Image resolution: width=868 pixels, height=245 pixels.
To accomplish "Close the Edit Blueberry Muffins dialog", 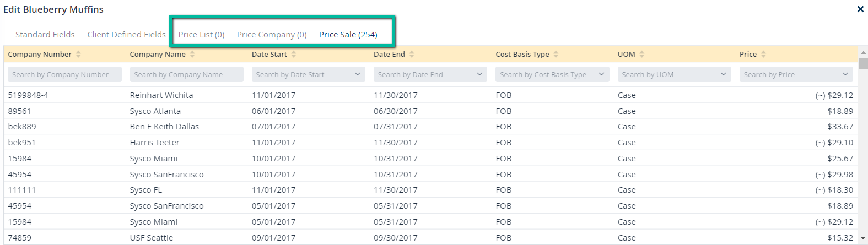I will click(x=860, y=9).
